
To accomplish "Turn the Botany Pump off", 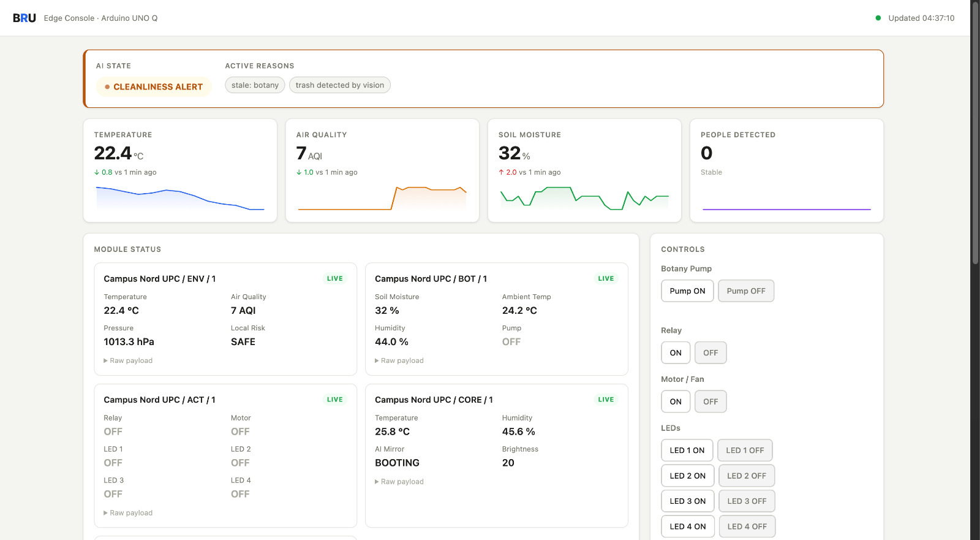I will tap(746, 291).
